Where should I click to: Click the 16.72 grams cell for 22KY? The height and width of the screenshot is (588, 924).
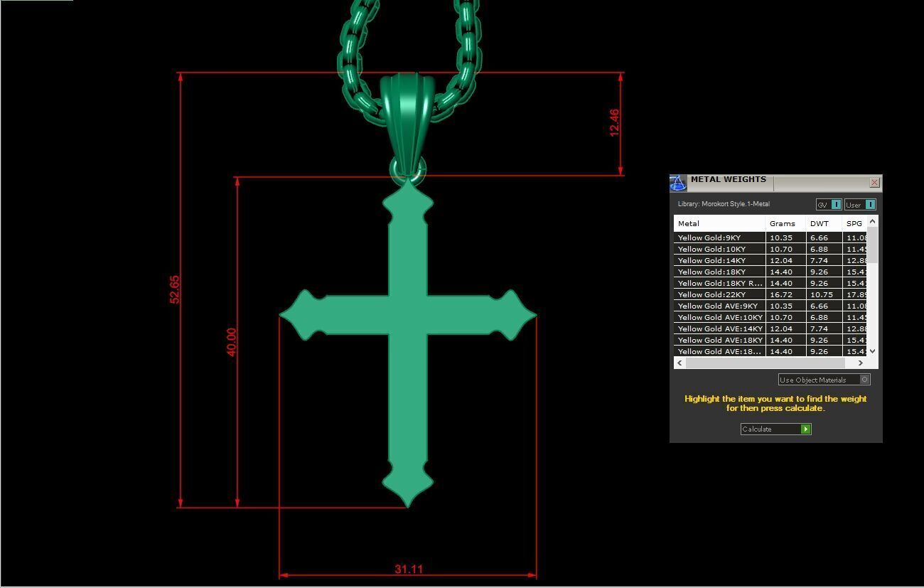click(x=785, y=294)
